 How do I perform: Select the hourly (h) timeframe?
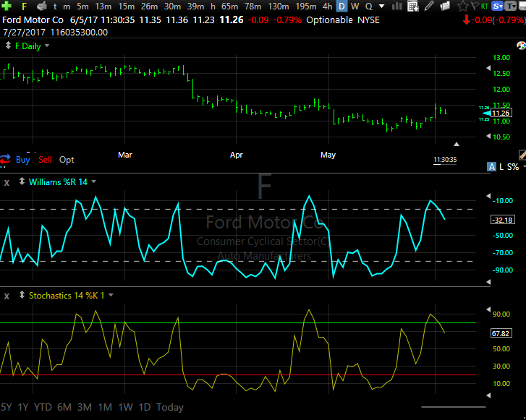[x=213, y=7]
